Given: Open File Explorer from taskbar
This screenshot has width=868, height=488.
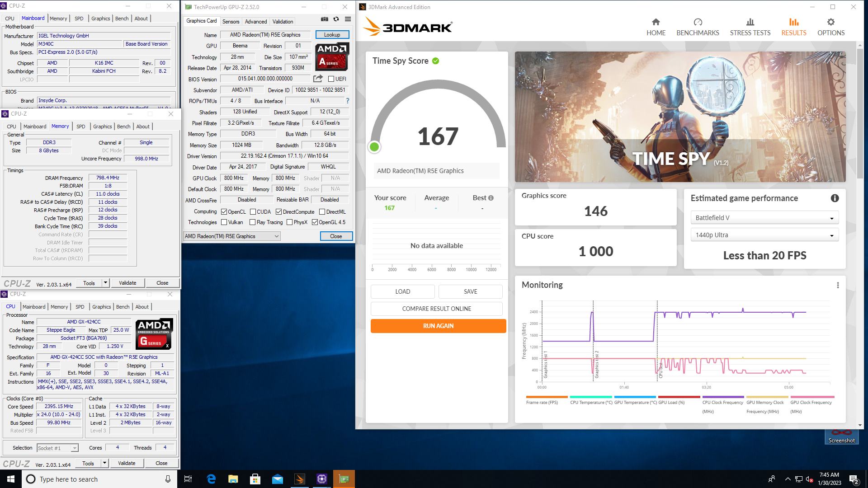Looking at the screenshot, I should pyautogui.click(x=233, y=479).
